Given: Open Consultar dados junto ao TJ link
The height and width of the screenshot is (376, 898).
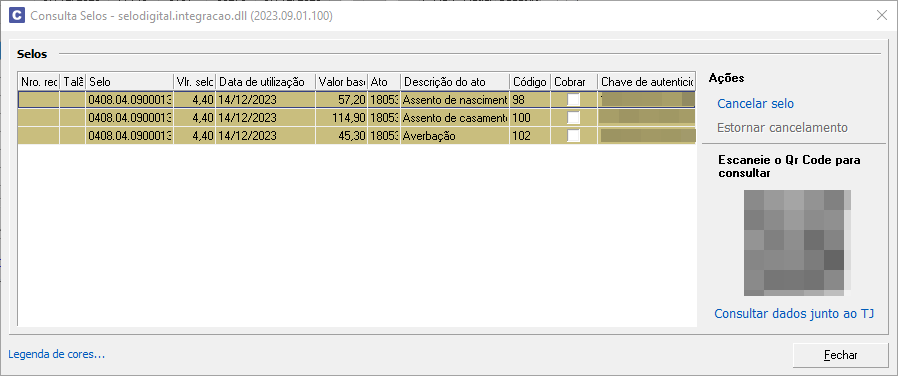Looking at the screenshot, I should point(794,314).
